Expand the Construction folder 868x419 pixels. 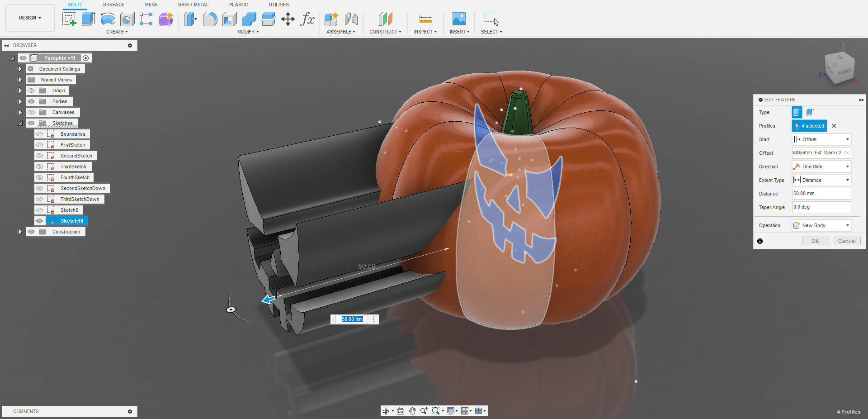(20, 232)
